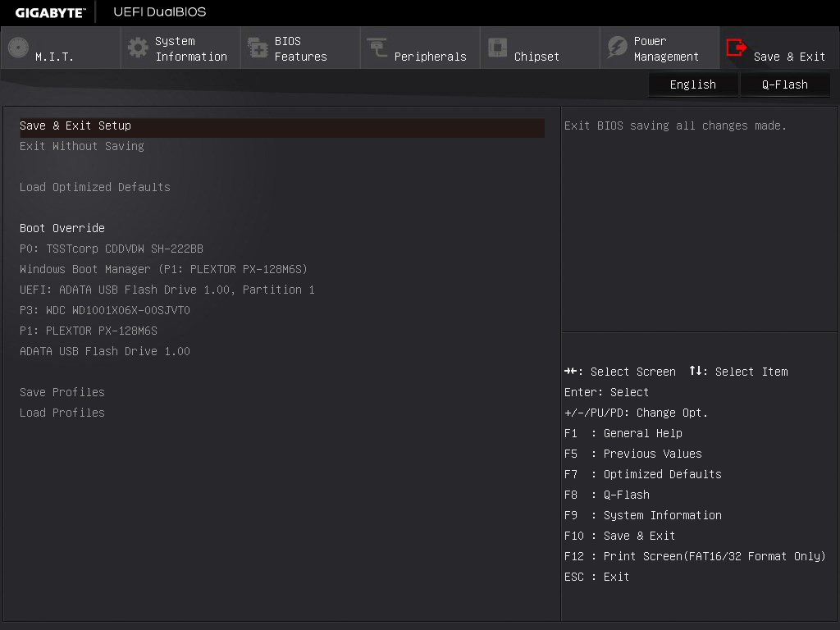Viewport: 840px width, 630px height.
Task: Click the Boot Override heading
Action: (x=62, y=228)
